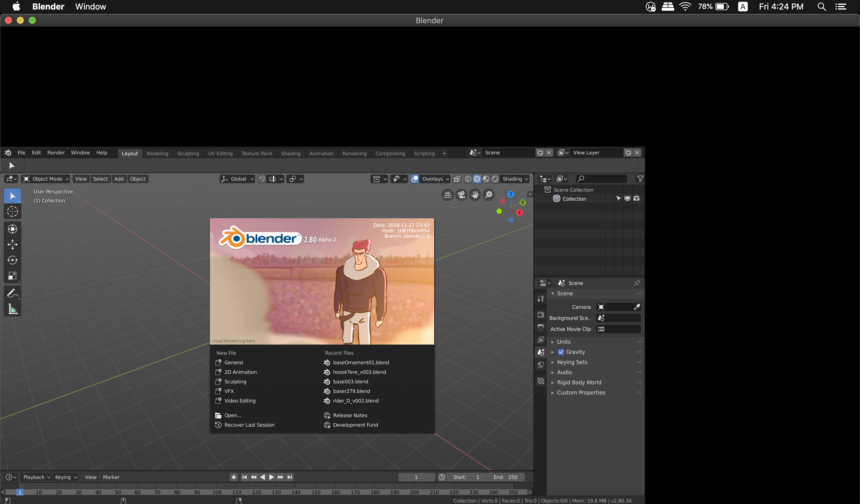The width and height of the screenshot is (860, 504).
Task: Switch to LookDev shading mode
Action: (486, 179)
